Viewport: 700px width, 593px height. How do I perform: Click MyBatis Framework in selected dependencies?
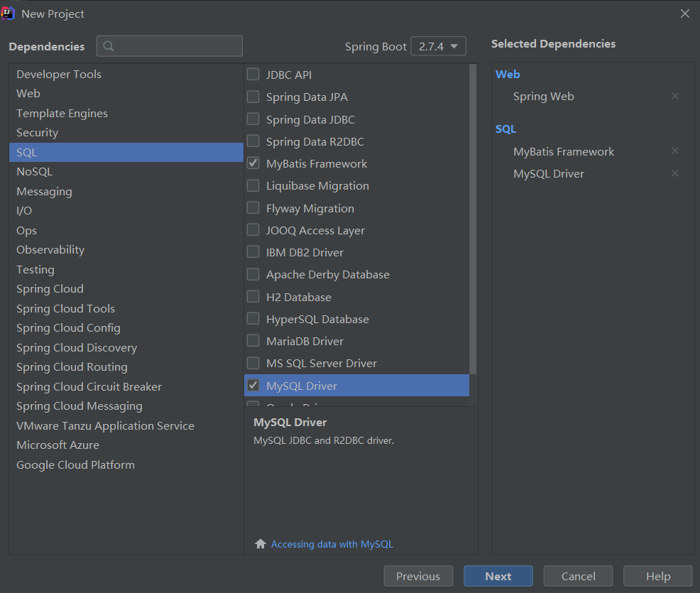coord(564,151)
